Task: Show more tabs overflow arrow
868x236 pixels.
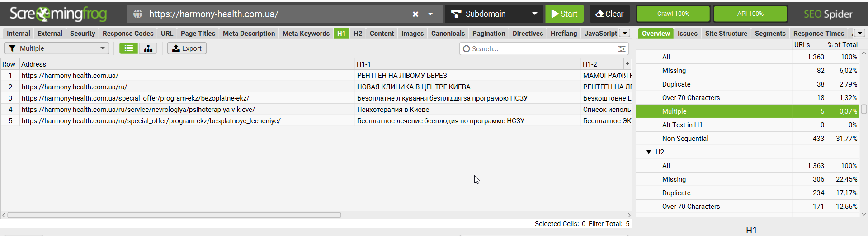Action: point(625,33)
